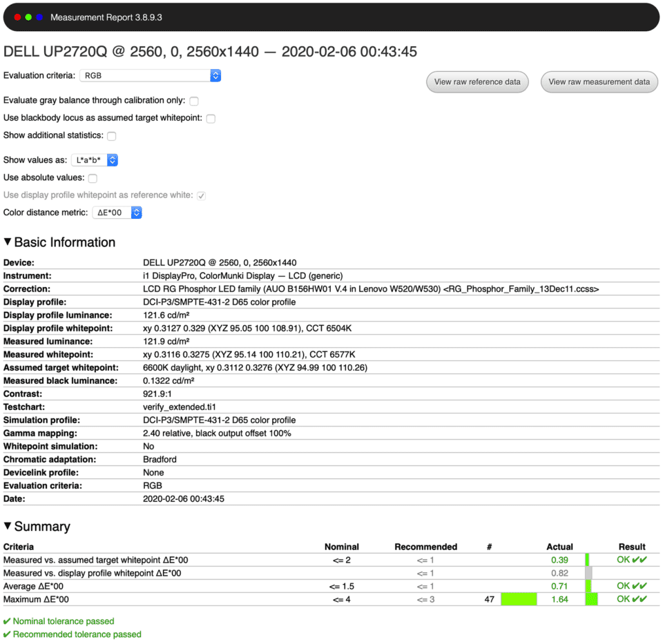Toggle Use absolute values checkbox

[x=93, y=178]
